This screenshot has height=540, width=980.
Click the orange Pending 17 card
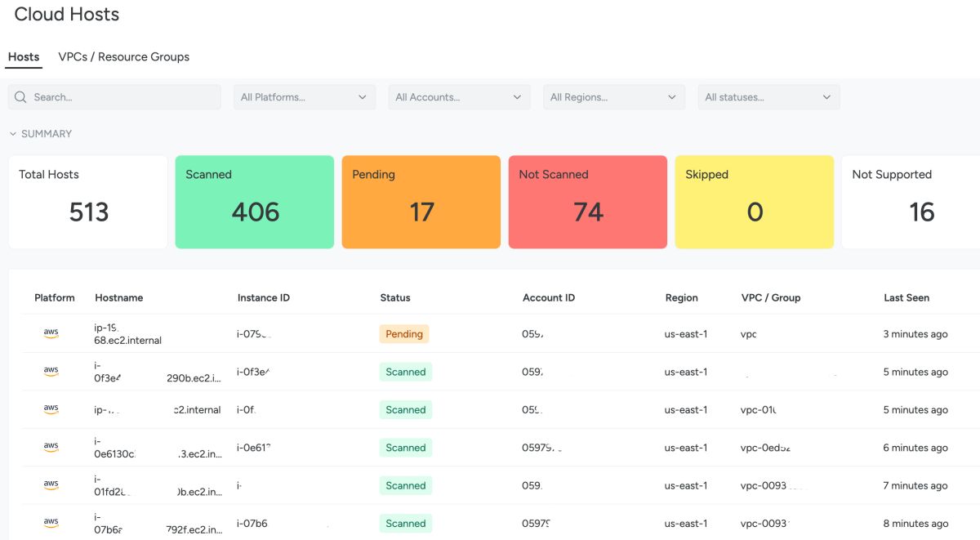click(421, 202)
